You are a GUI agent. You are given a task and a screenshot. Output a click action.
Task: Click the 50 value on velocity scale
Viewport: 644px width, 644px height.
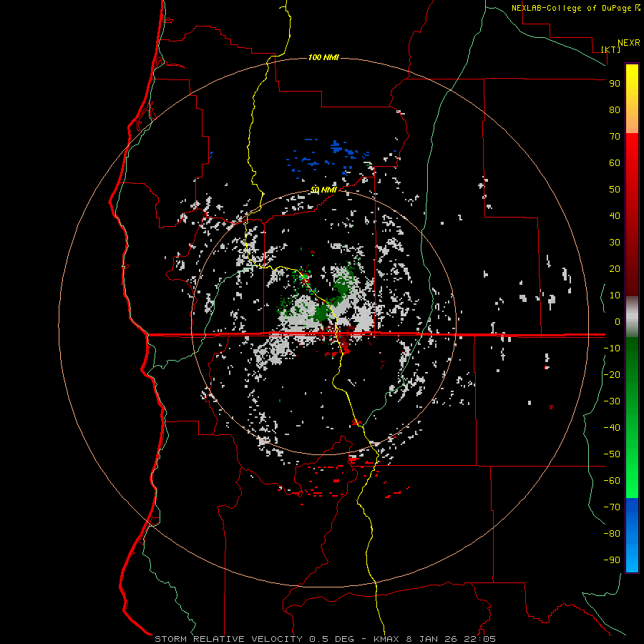(615, 190)
